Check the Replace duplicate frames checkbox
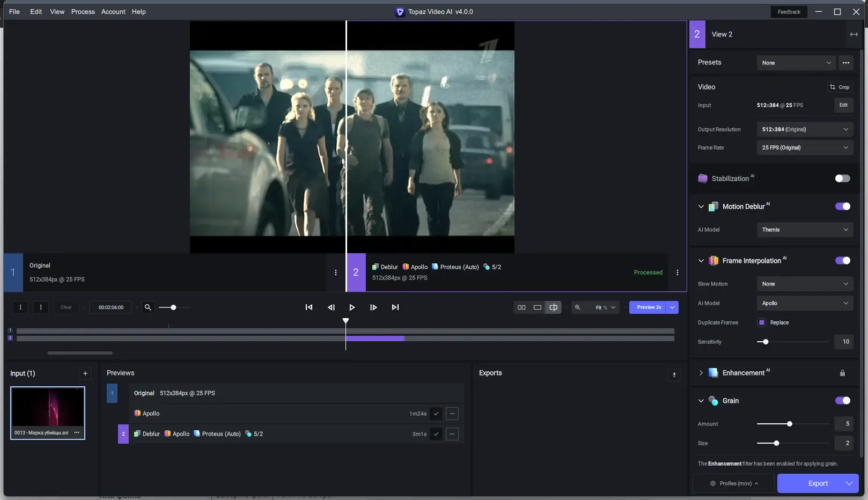Image resolution: width=868 pixels, height=500 pixels. click(x=762, y=322)
